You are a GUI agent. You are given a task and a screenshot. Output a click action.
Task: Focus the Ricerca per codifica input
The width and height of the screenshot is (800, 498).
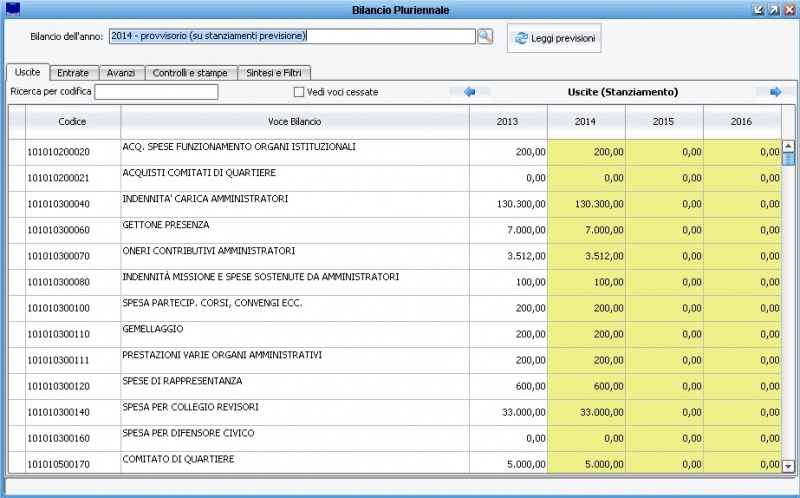pos(156,93)
